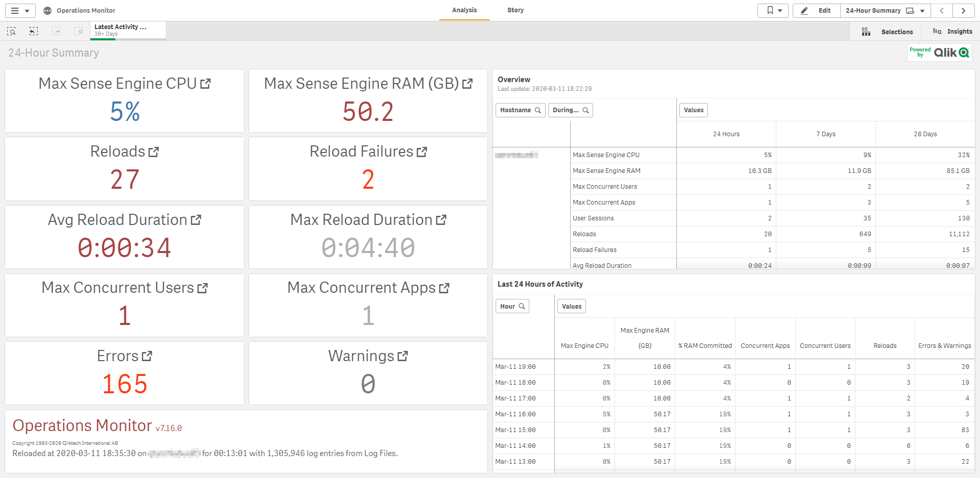Image resolution: width=980 pixels, height=478 pixels.
Task: Open the Warnings KPI link icon
Action: [402, 356]
